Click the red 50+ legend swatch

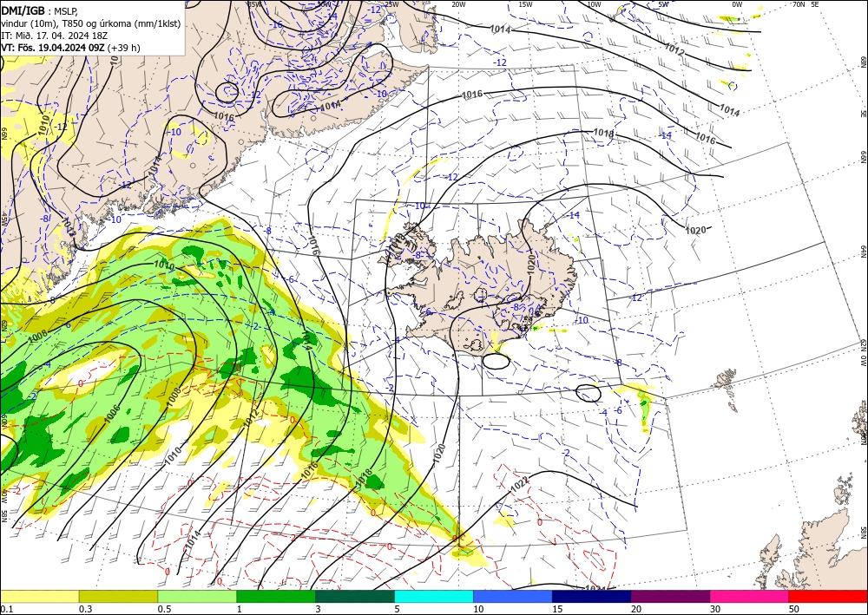click(x=828, y=597)
